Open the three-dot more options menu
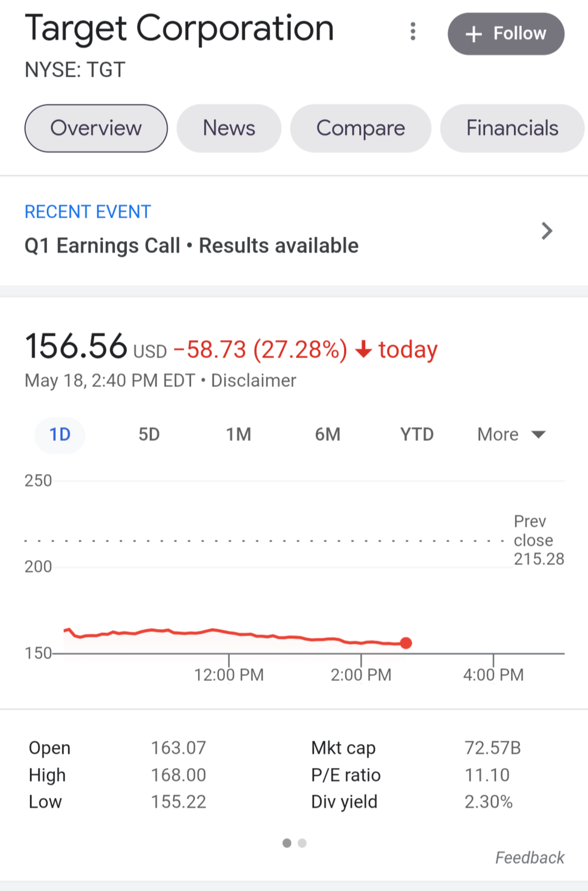The height and width of the screenshot is (891, 588). [413, 32]
